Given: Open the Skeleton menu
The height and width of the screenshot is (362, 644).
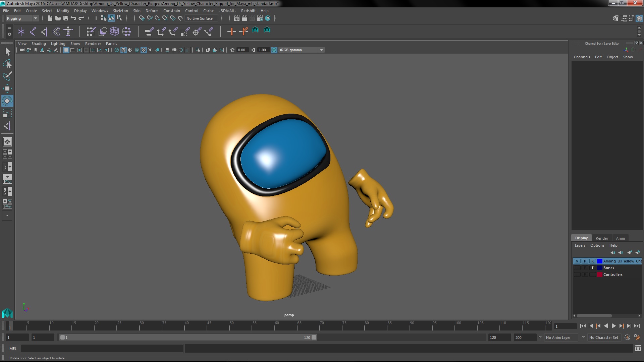Looking at the screenshot, I should point(120,11).
